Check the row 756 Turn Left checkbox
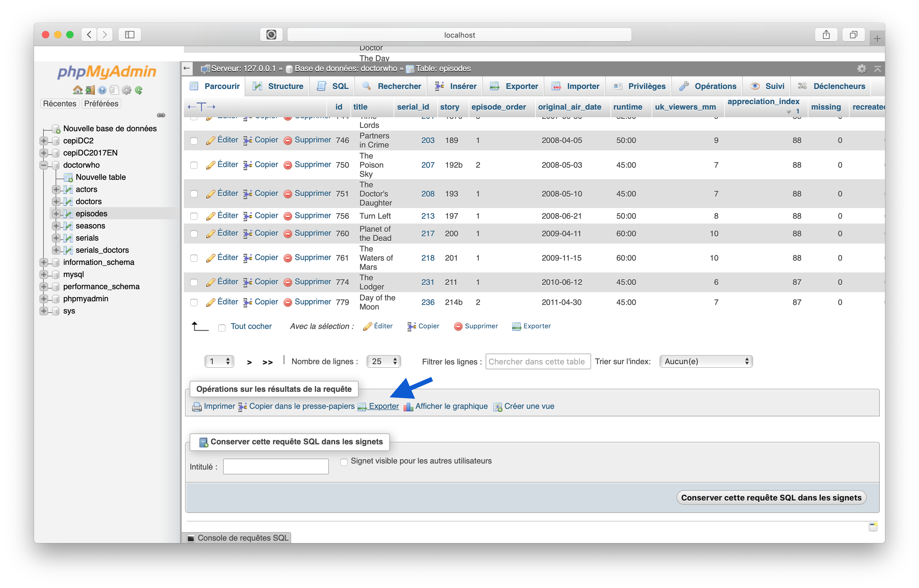Image resolution: width=919 pixels, height=588 pixels. (194, 217)
